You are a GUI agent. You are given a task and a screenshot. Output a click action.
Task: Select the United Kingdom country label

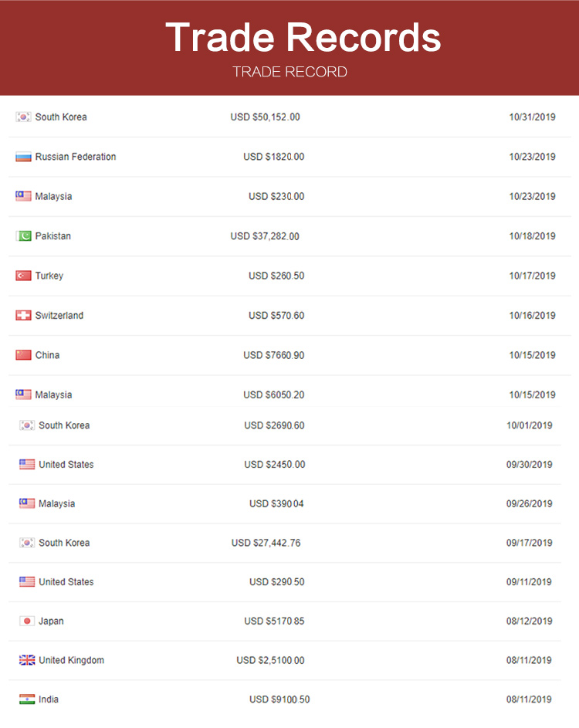coord(71,660)
